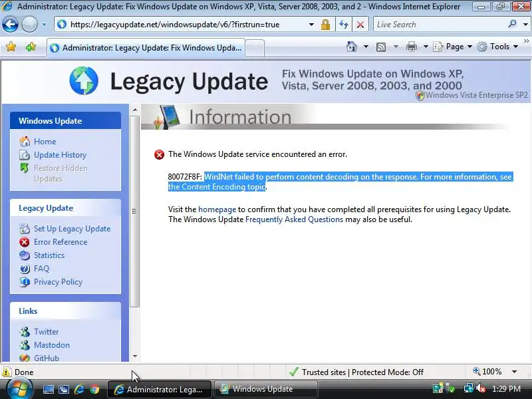532x399 pixels.
Task: Click Trusted sites Protected Mode status
Action: [356, 372]
